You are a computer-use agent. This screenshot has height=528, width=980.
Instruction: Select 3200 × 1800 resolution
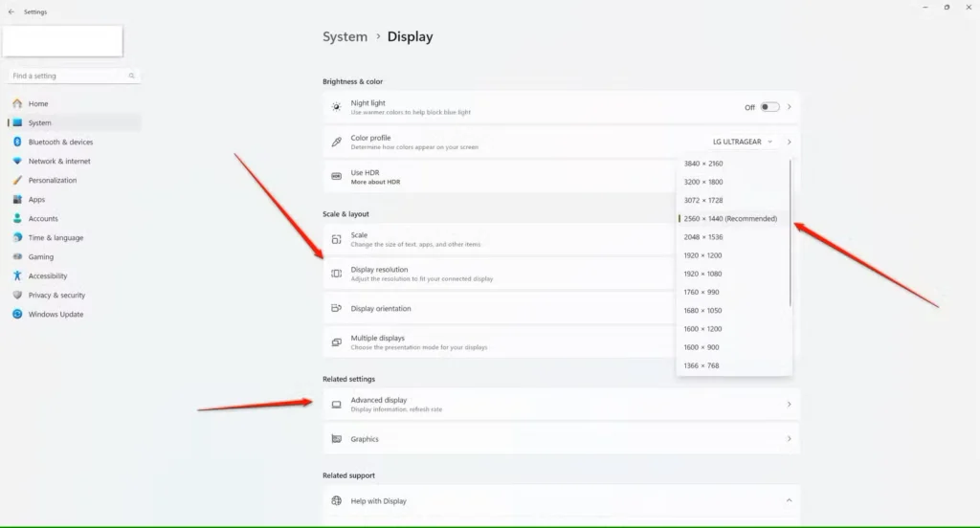click(x=732, y=182)
